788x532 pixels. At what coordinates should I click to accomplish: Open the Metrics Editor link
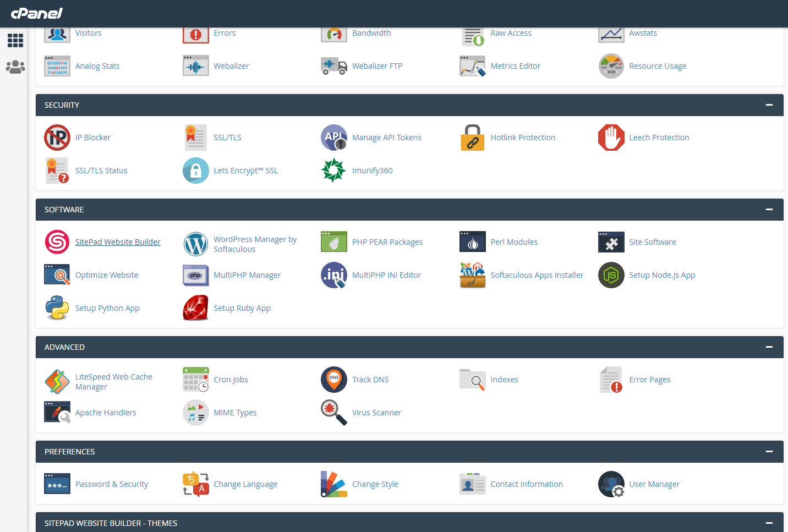pos(516,66)
